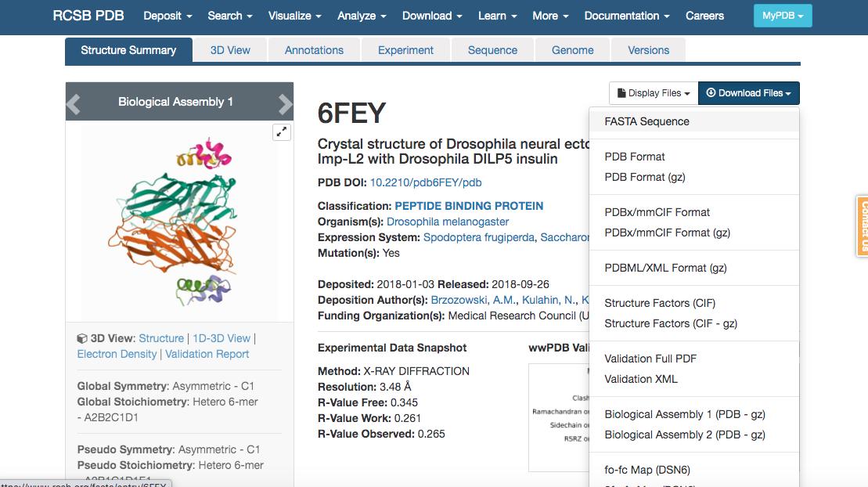Open the Electron Density link
868x487 pixels.
click(117, 354)
